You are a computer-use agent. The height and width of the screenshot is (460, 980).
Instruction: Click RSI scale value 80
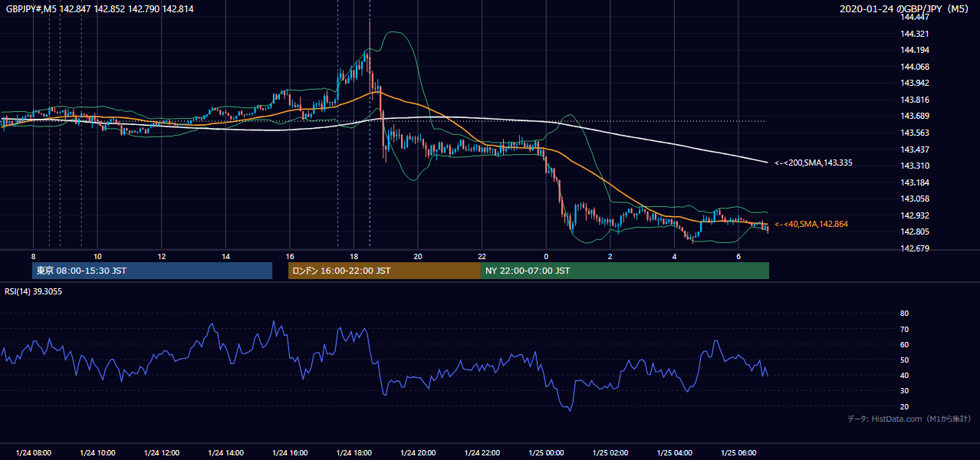click(x=905, y=314)
